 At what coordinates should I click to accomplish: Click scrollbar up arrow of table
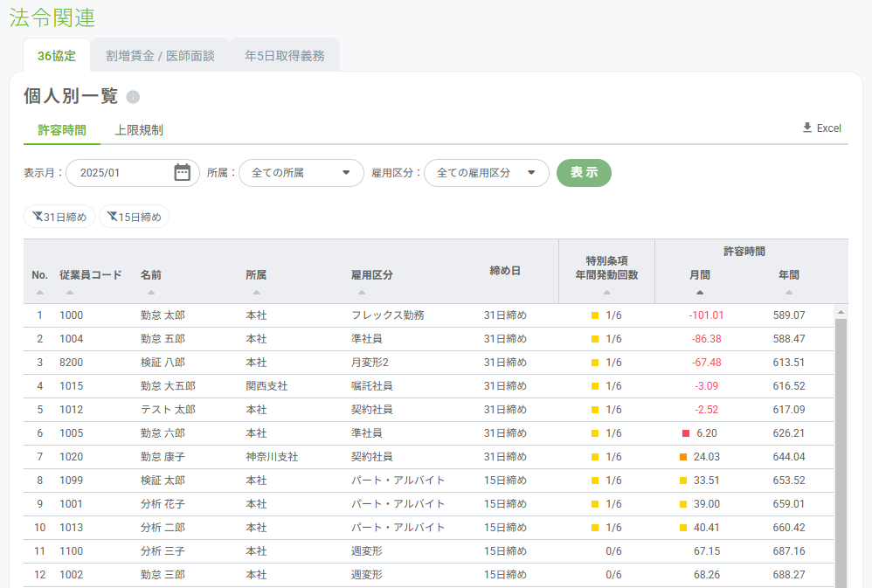point(841,312)
